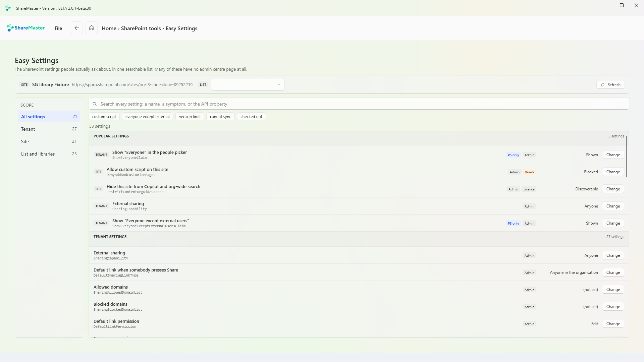Click the Blocked value text
This screenshot has width=644, height=362.
[x=591, y=172]
